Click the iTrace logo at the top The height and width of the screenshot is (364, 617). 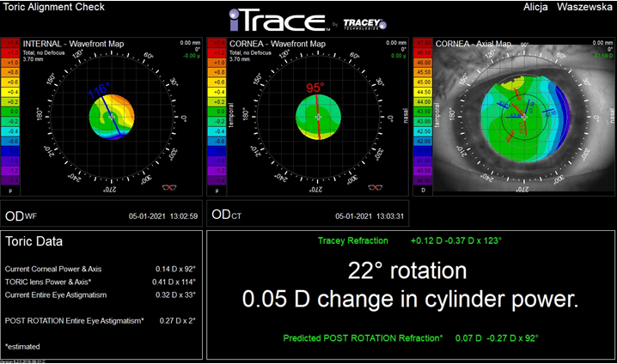pyautogui.click(x=280, y=20)
